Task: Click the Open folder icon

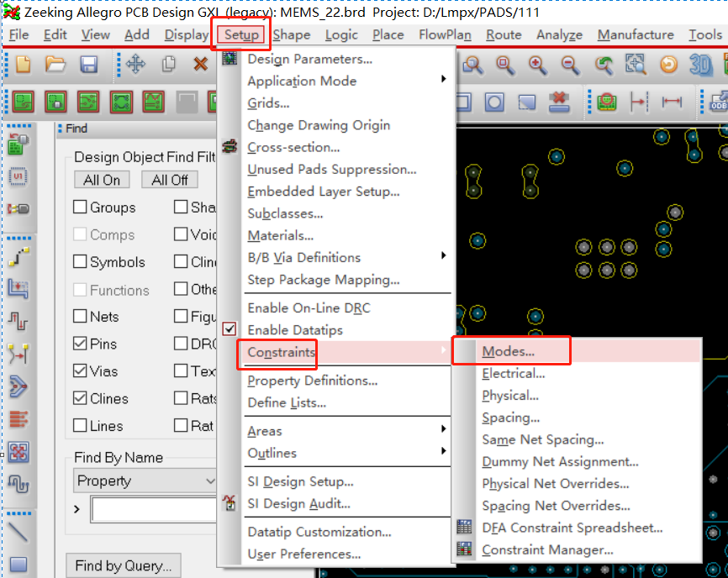Action: [55, 65]
